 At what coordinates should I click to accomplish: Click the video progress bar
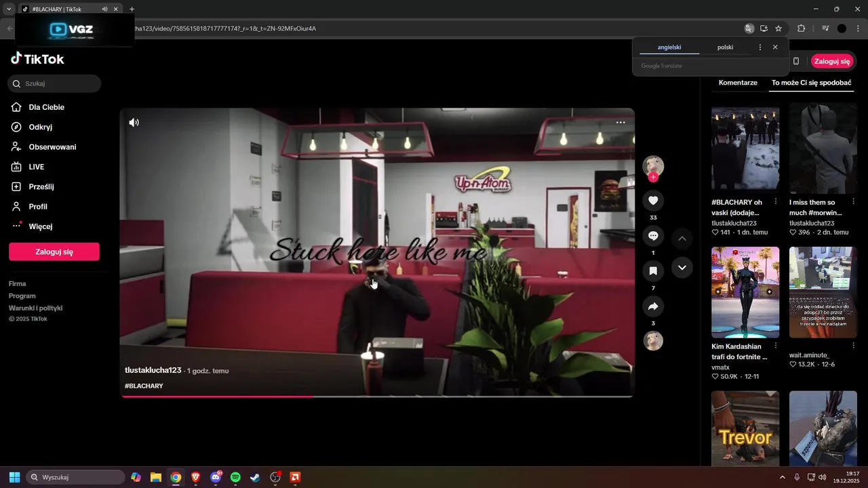point(377,396)
